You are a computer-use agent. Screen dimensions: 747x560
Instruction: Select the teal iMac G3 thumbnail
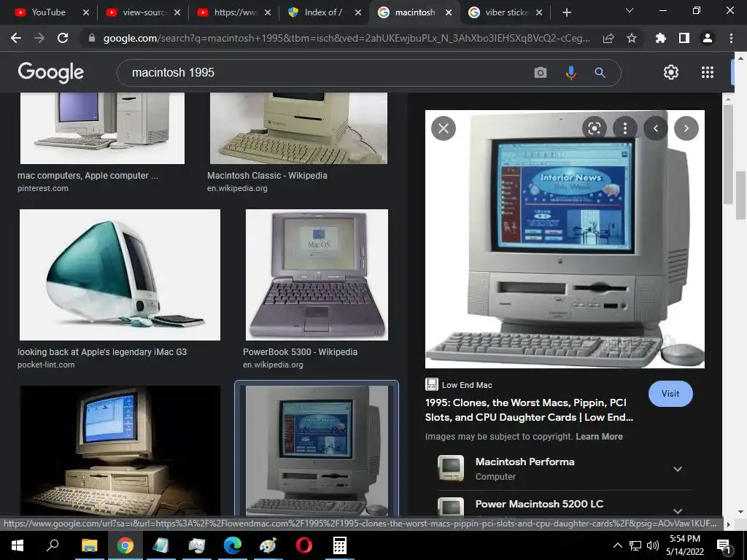[120, 275]
